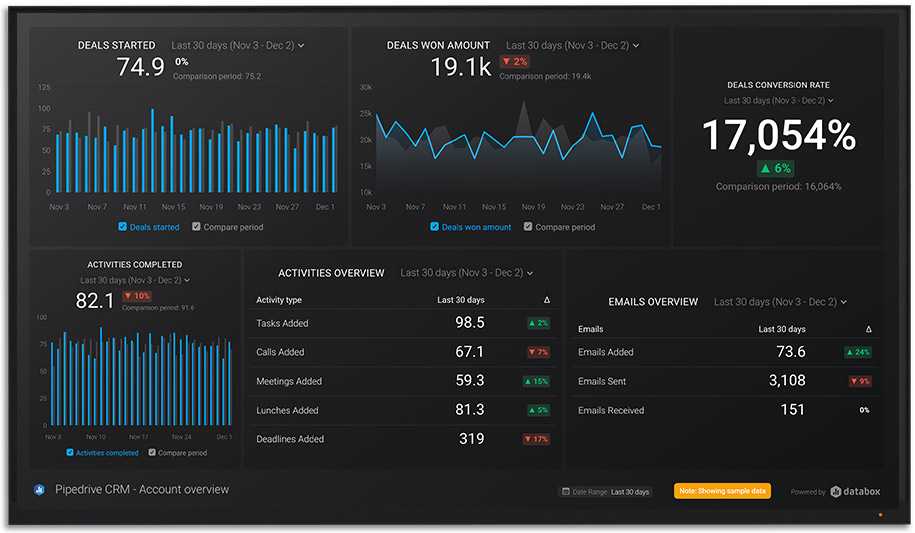Open Deals Conversion Rate date range dropdown

tap(778, 100)
